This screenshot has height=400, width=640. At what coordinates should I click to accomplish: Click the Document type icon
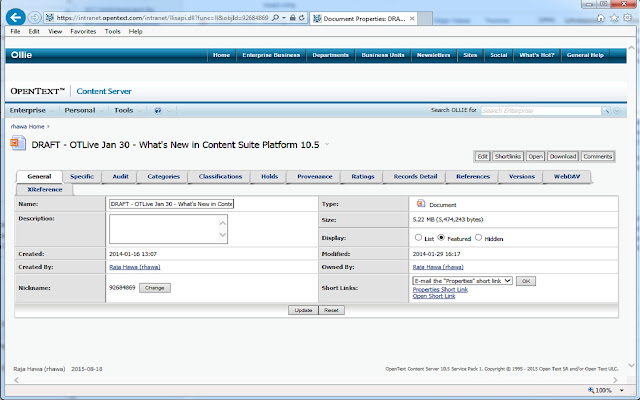tap(421, 203)
